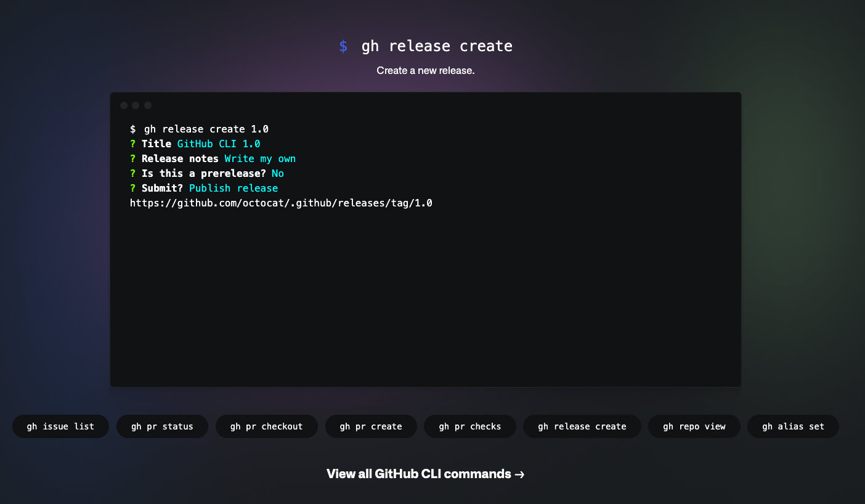Click the 'GitHub CLI 1.0' title value
Viewport: 865px width, 504px height.
(x=219, y=144)
